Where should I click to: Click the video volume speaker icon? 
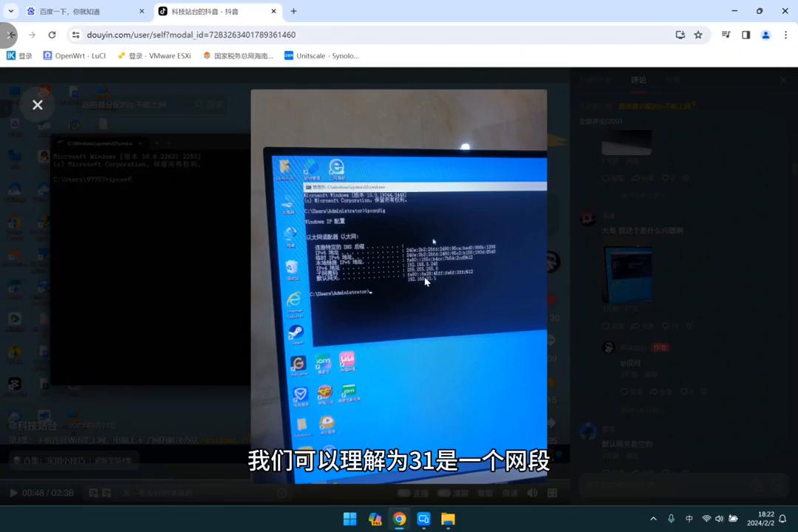coord(533,493)
